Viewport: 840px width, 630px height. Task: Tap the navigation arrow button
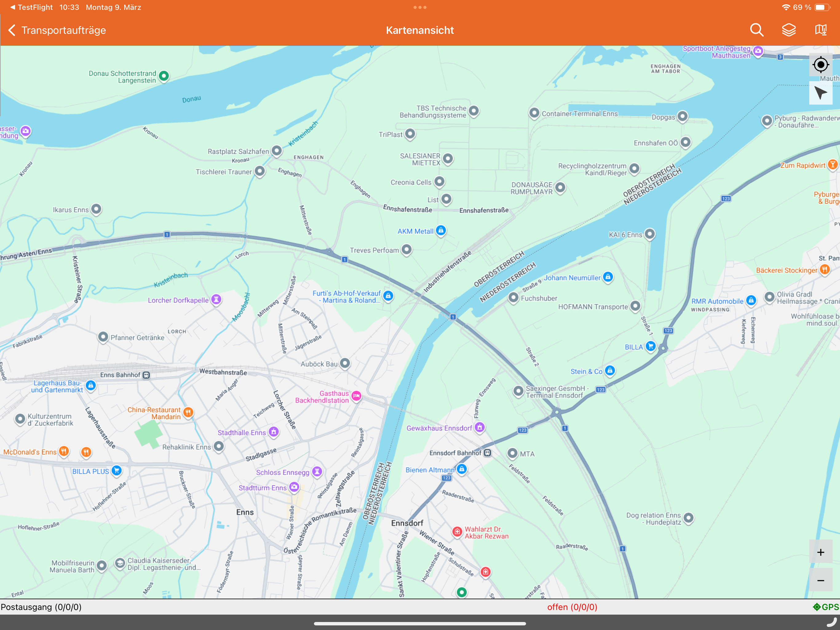point(821,93)
